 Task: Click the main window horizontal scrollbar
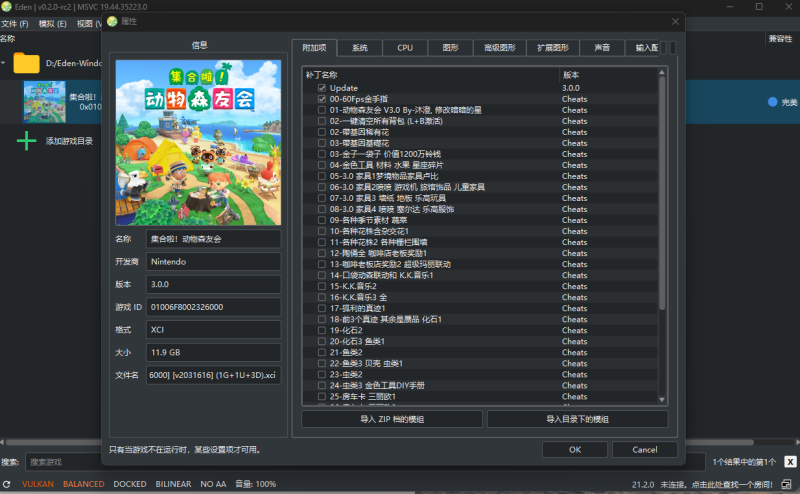click(x=380, y=442)
